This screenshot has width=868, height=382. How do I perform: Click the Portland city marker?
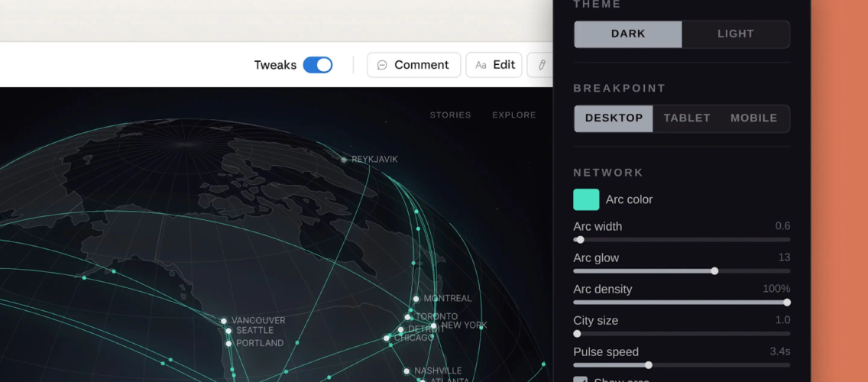coord(228,344)
